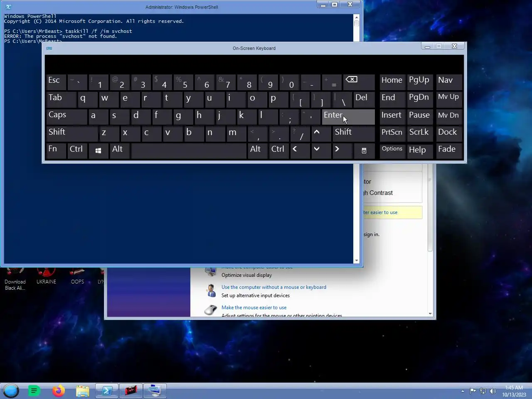Select the Download Black Ali desktop shortcut
This screenshot has height=399, width=532.
[15, 279]
